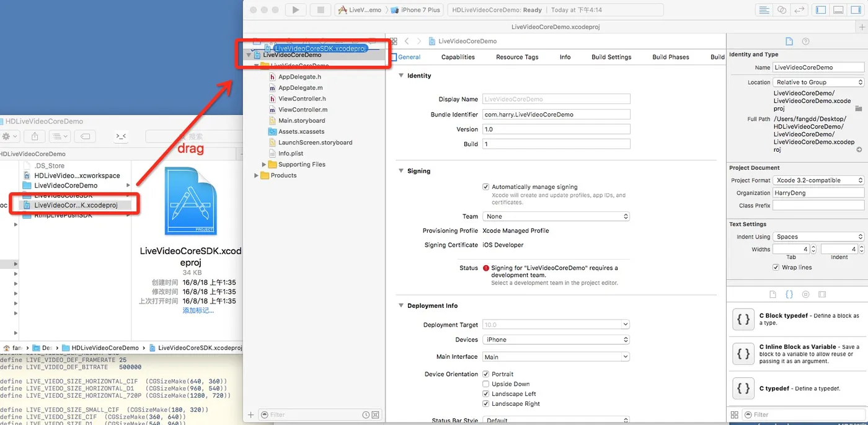Collapse the Deployment Info section
Viewport: 868px width, 425px height.
[x=401, y=306]
